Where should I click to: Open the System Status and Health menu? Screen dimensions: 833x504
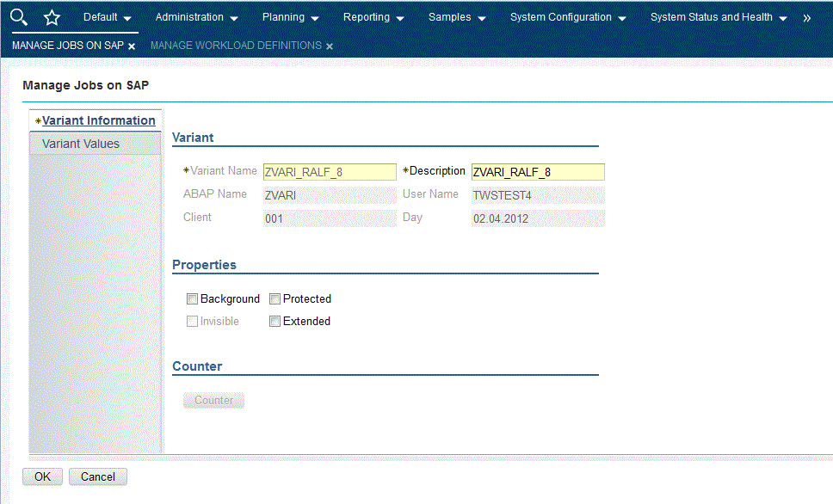pyautogui.click(x=719, y=16)
